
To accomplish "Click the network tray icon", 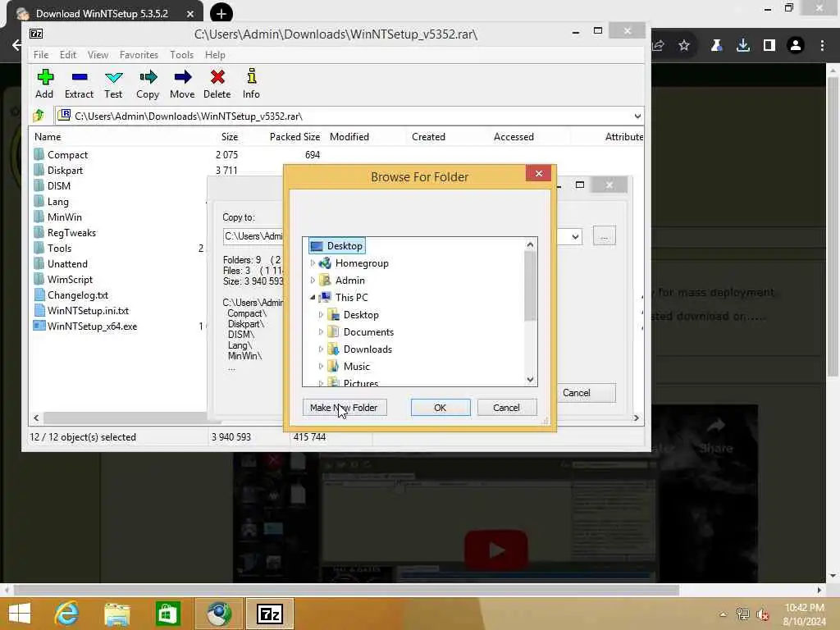I will (x=742, y=614).
